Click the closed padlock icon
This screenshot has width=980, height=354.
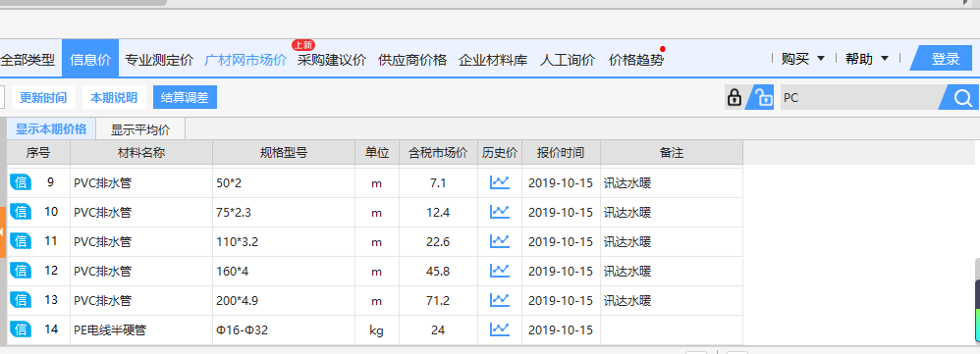(735, 97)
